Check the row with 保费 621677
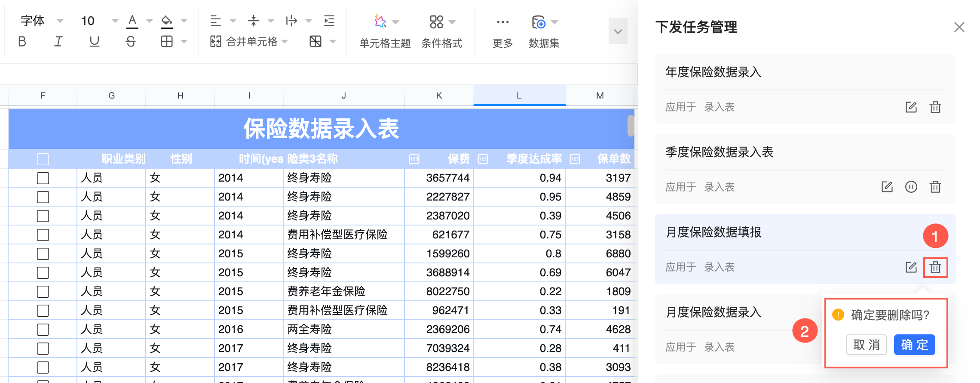 click(x=43, y=235)
